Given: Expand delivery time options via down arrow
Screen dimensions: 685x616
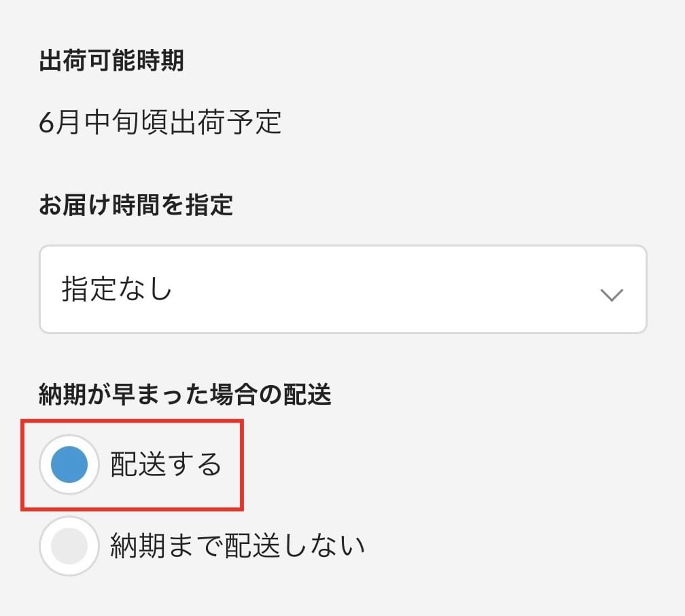Looking at the screenshot, I should (612, 295).
